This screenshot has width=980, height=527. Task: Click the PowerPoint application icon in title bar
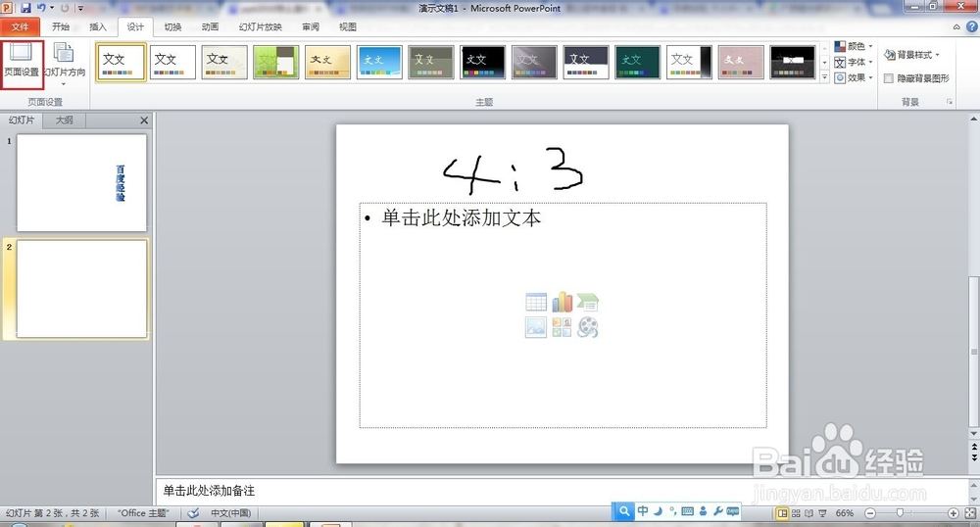7,8
